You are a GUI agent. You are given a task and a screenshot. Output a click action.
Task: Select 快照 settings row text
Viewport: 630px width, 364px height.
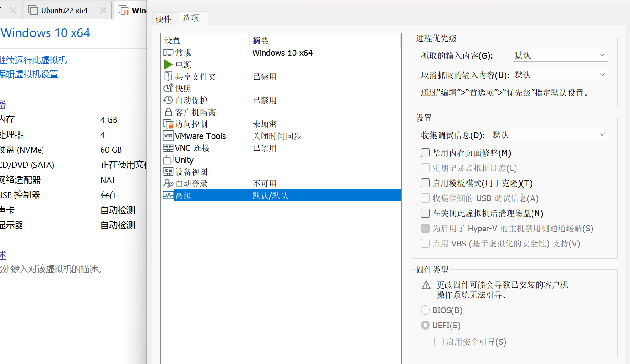[x=183, y=89]
